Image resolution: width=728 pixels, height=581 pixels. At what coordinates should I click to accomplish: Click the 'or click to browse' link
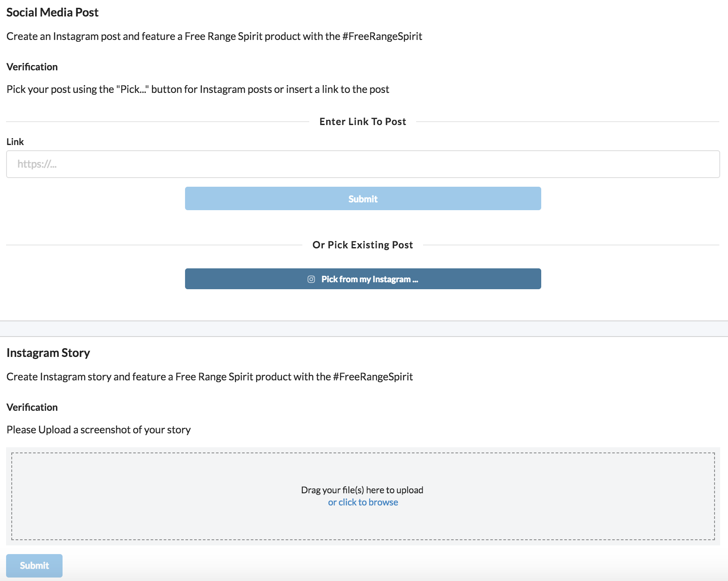pos(363,502)
